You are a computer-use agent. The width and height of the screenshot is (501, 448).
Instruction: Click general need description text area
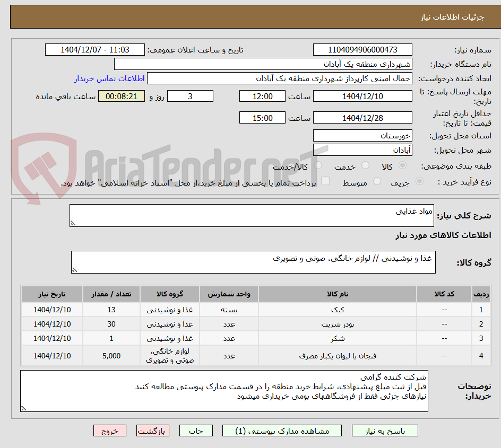point(252,215)
